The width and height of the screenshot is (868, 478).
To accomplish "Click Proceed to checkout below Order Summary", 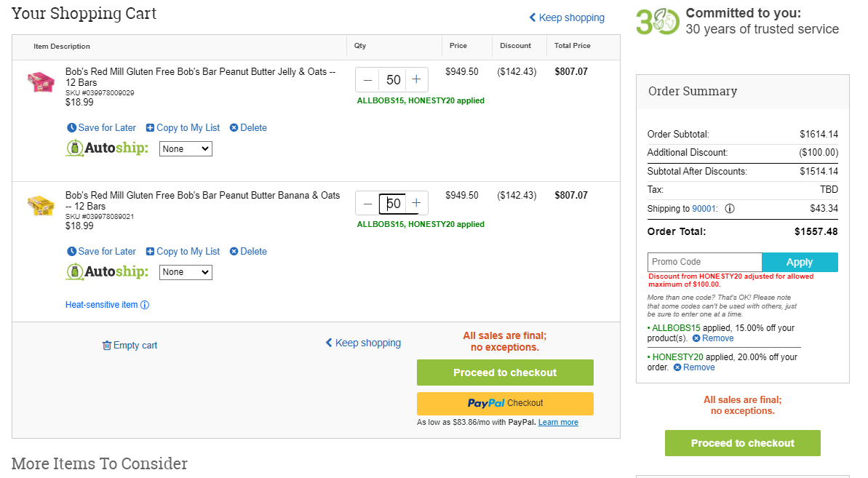I will (742, 443).
